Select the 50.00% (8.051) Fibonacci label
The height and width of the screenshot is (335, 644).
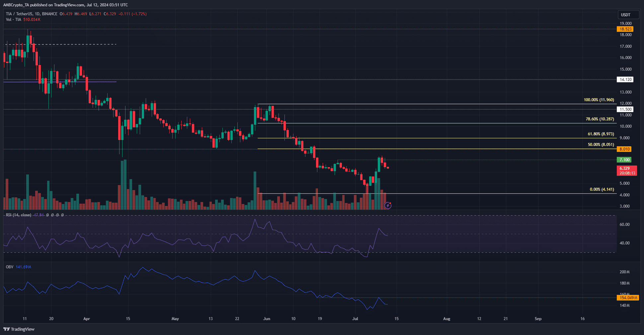601,145
